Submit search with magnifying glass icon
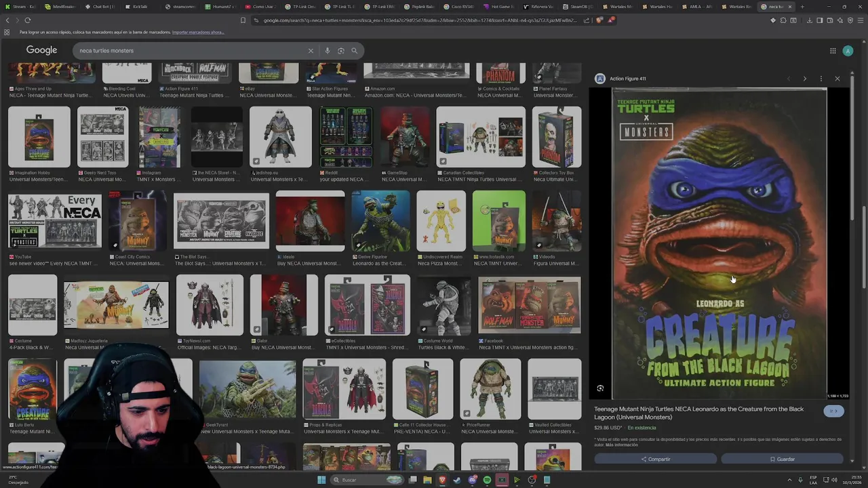 (354, 51)
